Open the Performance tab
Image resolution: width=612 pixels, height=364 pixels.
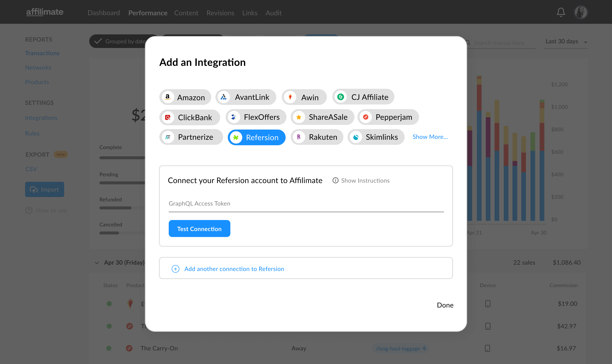click(148, 13)
